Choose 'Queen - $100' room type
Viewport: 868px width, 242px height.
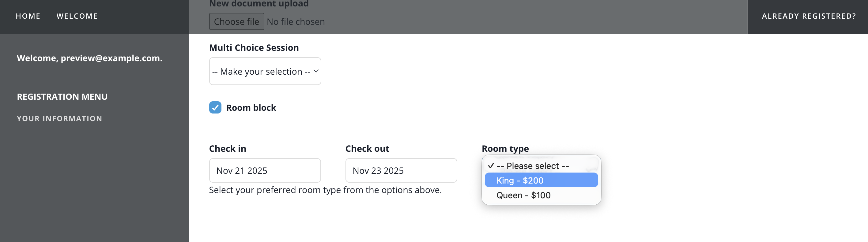(x=523, y=195)
